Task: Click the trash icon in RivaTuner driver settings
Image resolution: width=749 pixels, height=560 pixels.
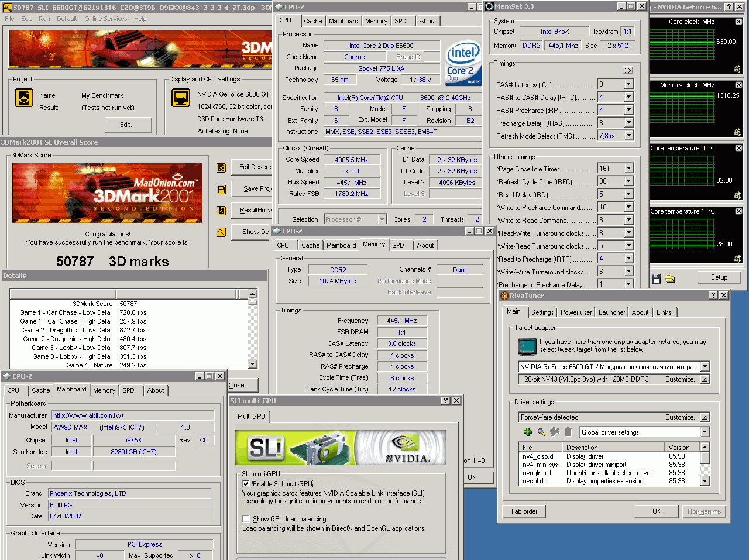Action: point(568,432)
